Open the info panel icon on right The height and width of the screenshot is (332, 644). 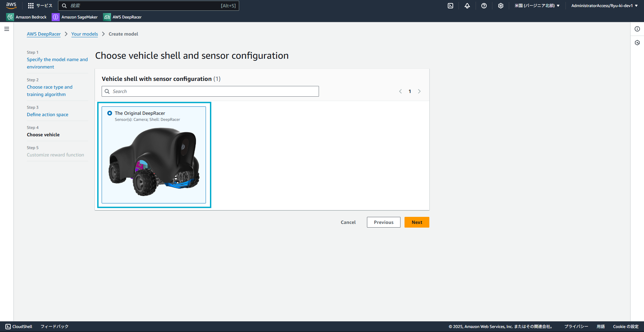(637, 29)
